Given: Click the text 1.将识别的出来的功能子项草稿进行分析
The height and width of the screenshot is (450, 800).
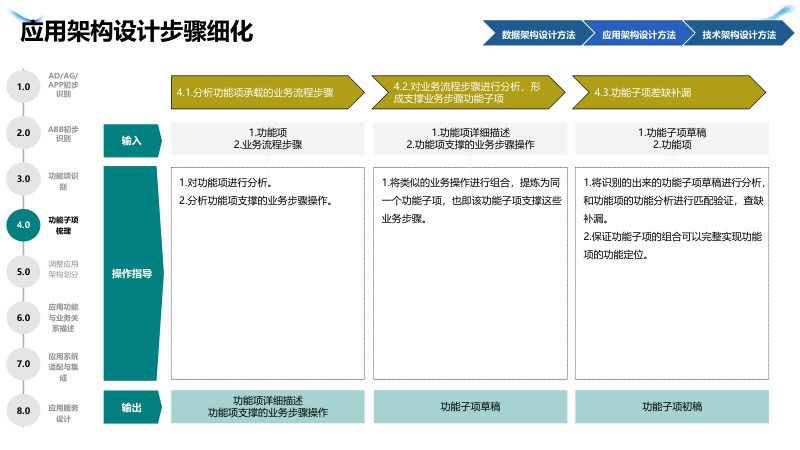Looking at the screenshot, I should coord(674,201).
